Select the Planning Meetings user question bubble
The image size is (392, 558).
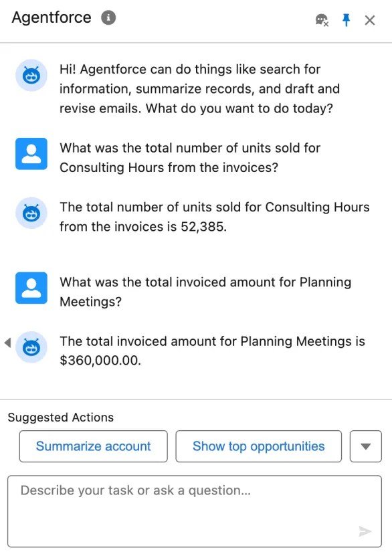(x=205, y=292)
